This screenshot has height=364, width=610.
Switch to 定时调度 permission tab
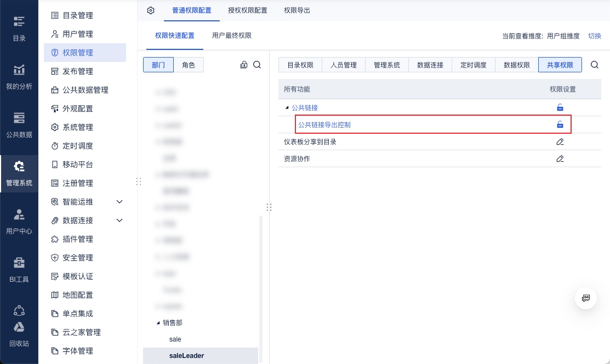tap(474, 65)
